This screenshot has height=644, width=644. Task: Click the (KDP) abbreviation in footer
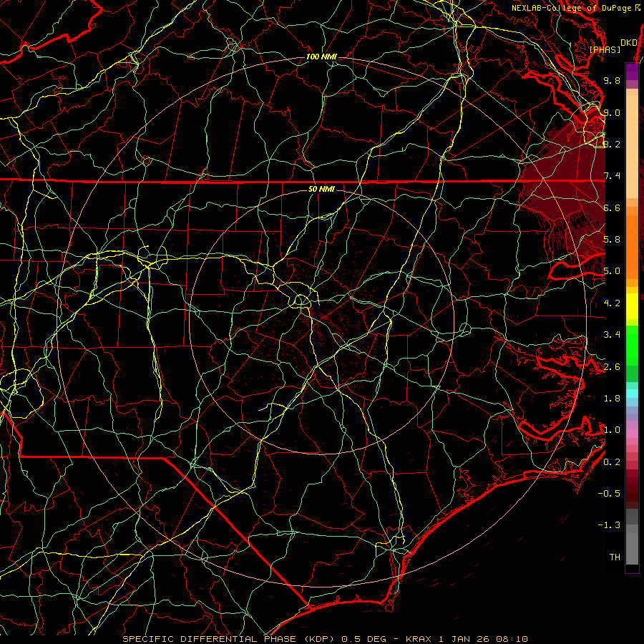click(320, 639)
